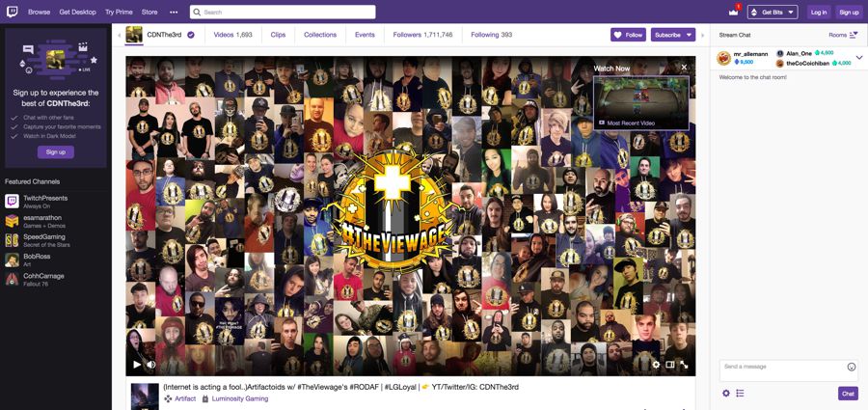This screenshot has width=868, height=410.
Task: Send message with Chat button
Action: (x=848, y=394)
